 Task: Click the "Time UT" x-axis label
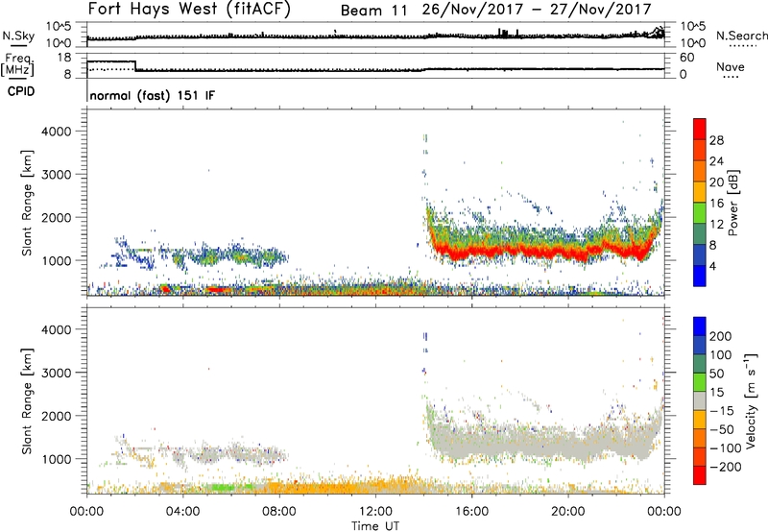[375, 526]
